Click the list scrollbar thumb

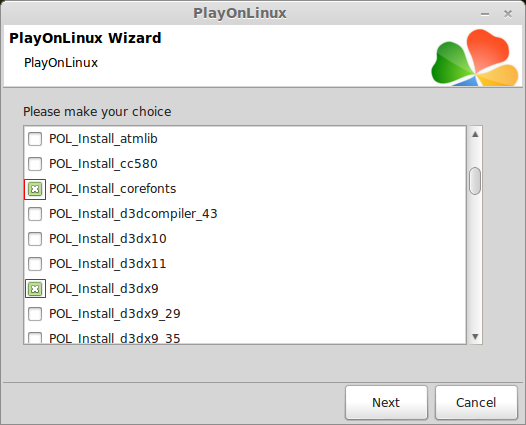[x=475, y=181]
